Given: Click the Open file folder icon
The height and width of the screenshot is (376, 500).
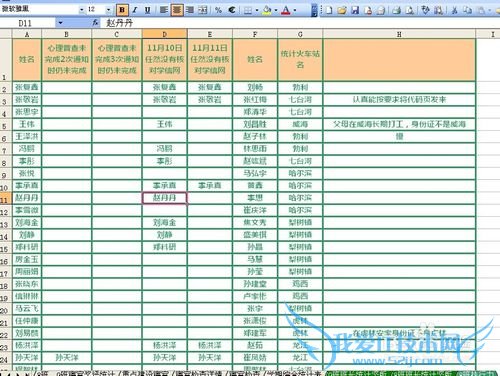Looking at the screenshot, I should (x=342, y=10).
